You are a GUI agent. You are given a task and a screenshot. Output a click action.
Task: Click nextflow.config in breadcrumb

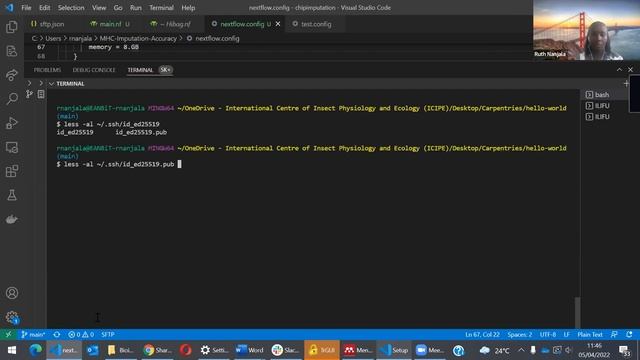pyautogui.click(x=217, y=38)
